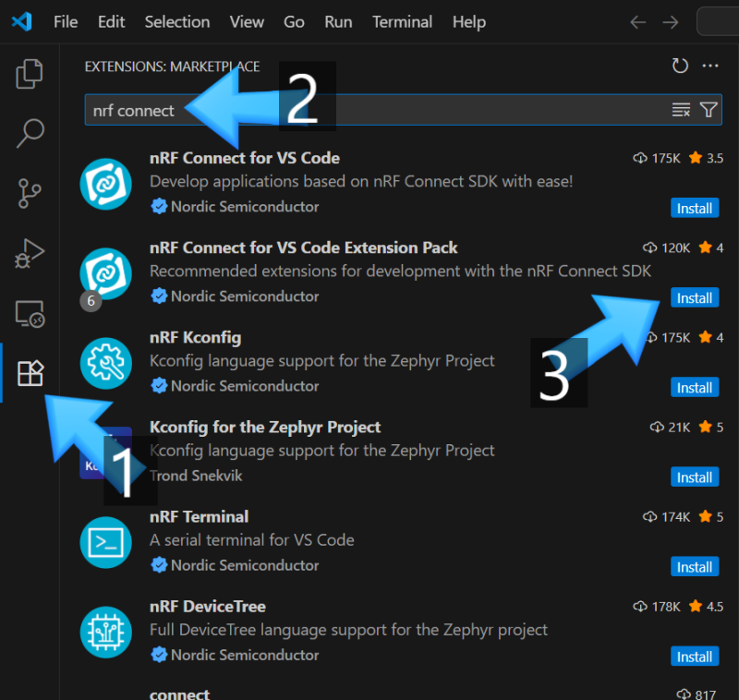Install Kconfig for the Zephyr Project

[695, 477]
